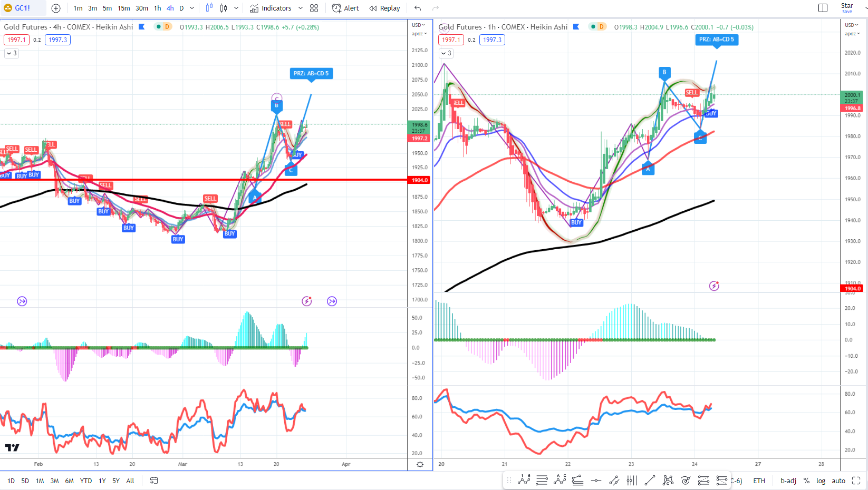The image size is (868, 490).
Task: Click the 1997.1 sell price button on 4h chart
Action: click(16, 40)
